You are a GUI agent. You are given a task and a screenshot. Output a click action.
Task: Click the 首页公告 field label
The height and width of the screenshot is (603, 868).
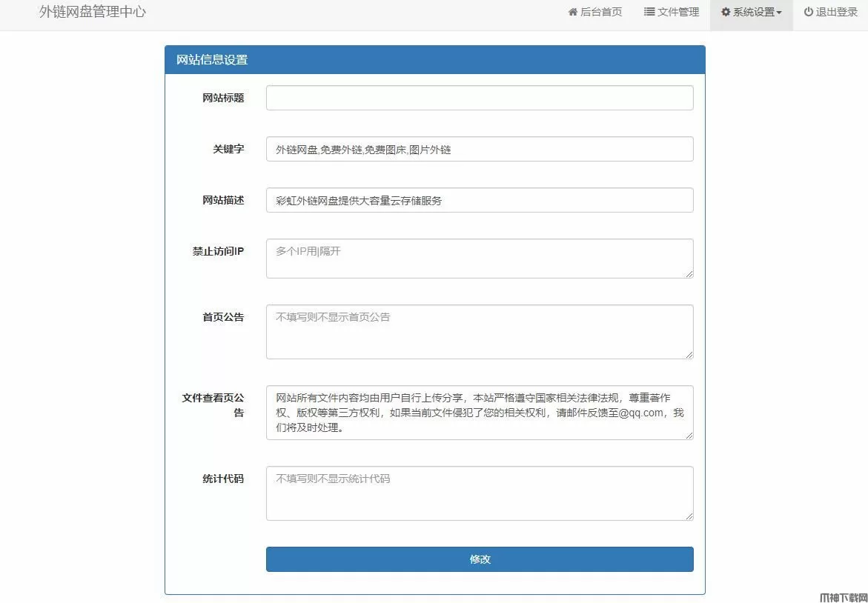click(223, 318)
